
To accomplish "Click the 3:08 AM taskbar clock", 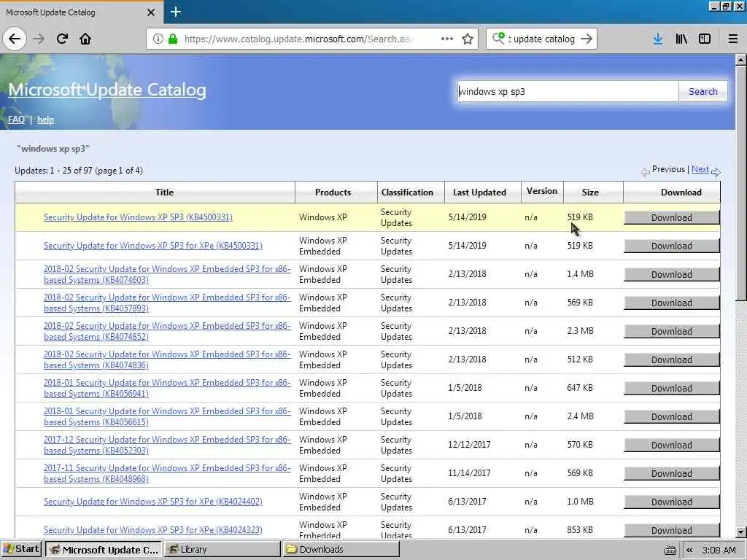I will [x=719, y=550].
